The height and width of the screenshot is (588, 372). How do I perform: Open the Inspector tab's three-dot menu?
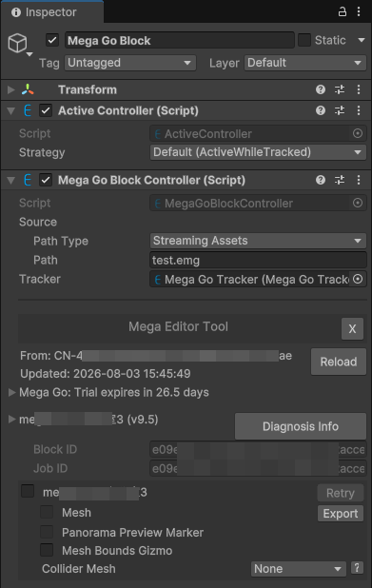click(359, 12)
